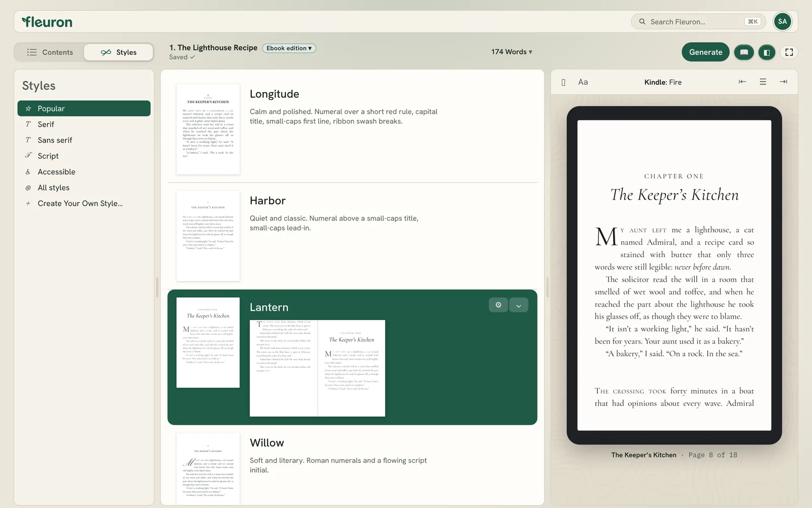
Task: Select the Sans serif category
Action: coord(84,140)
